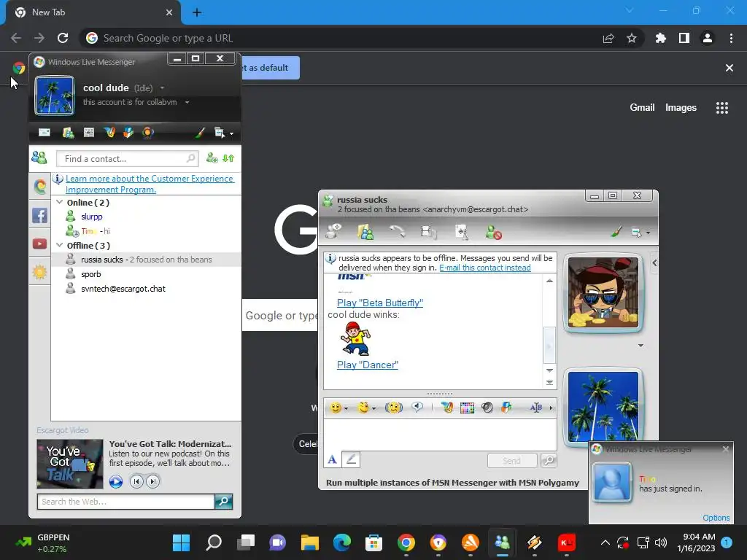Open the YouTube tab in Messenger sidebar
Viewport: 747px width, 560px height.
(x=40, y=244)
